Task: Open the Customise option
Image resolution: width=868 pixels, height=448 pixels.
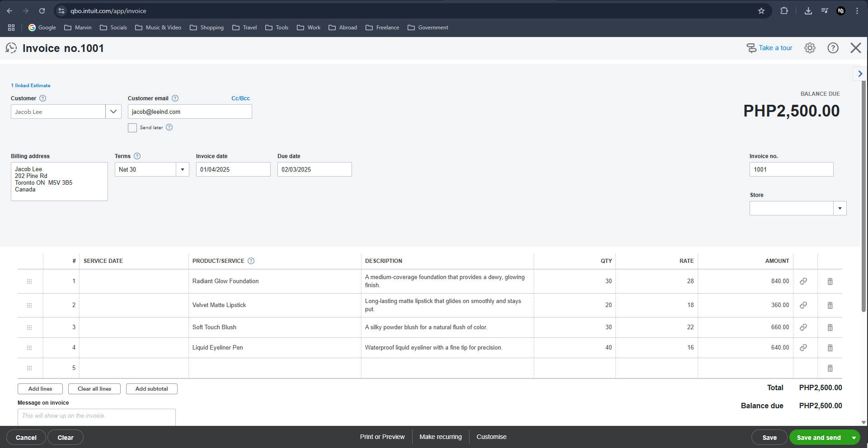Action: (492, 437)
